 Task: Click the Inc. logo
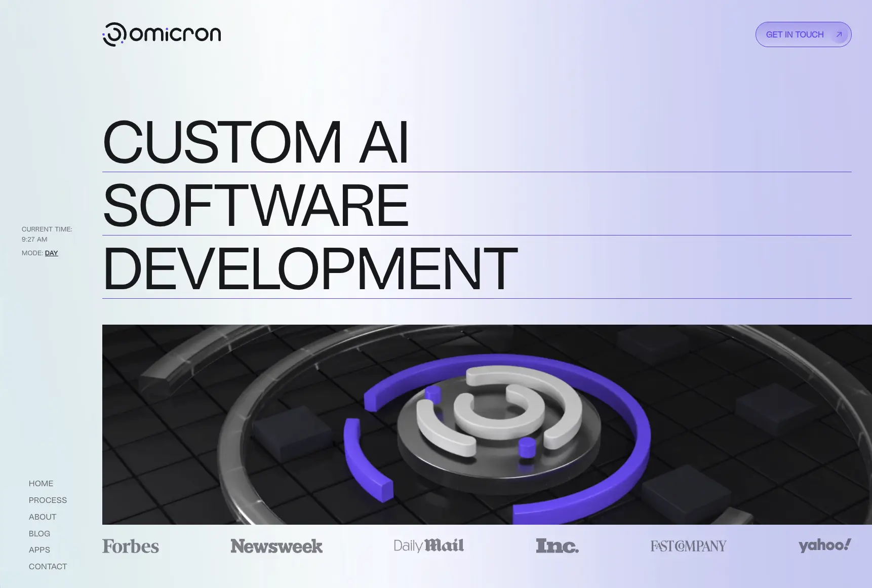coord(558,546)
